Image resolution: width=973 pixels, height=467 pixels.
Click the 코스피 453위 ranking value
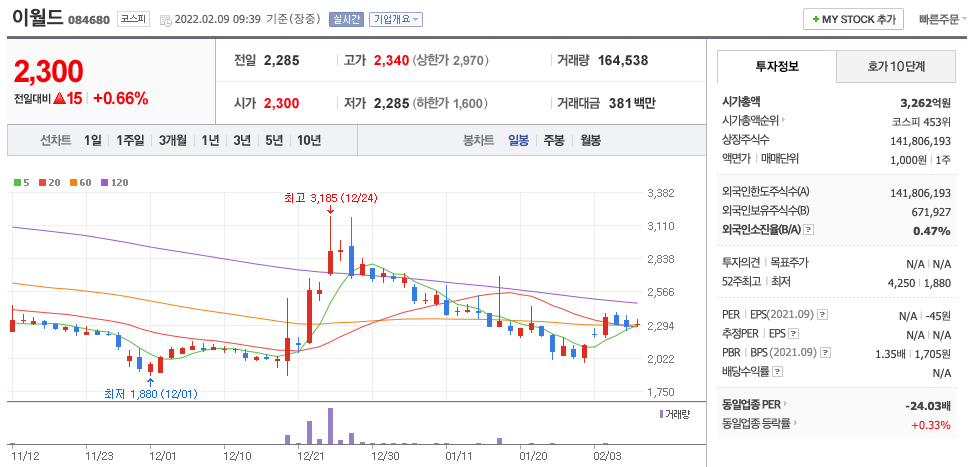coord(920,122)
